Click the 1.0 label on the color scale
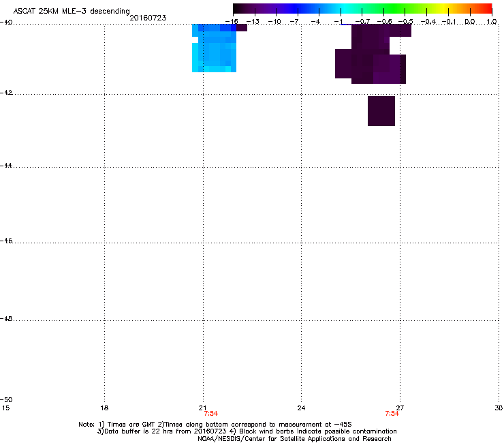 [492, 22]
